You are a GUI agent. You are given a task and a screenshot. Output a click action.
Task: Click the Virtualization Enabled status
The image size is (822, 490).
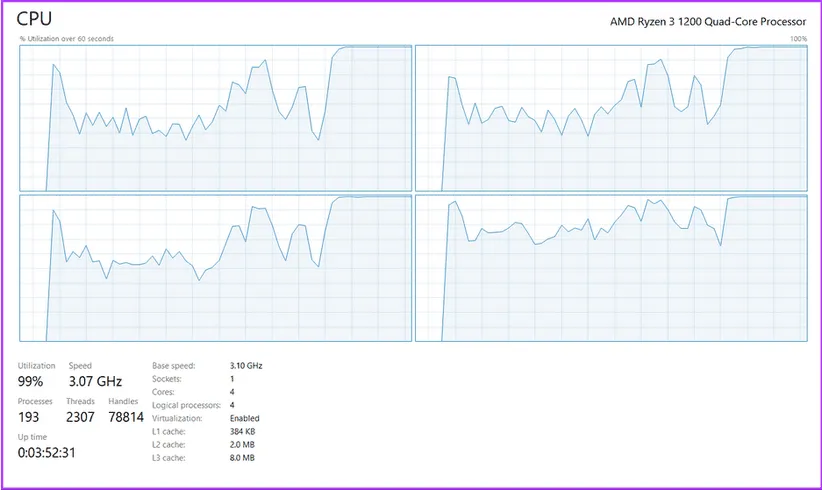(244, 418)
